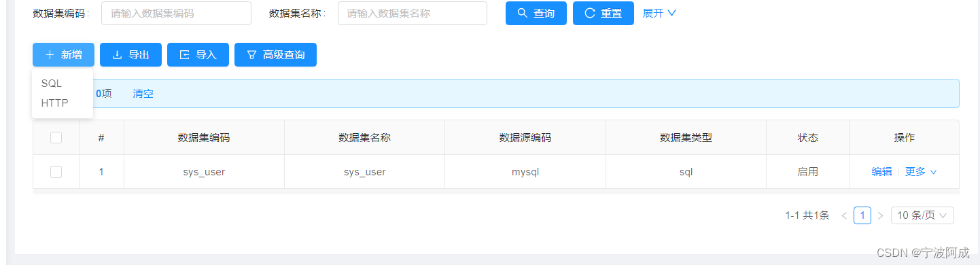Toggle the select-all checkbox in table header
This screenshot has width=980, height=265.
56,137
